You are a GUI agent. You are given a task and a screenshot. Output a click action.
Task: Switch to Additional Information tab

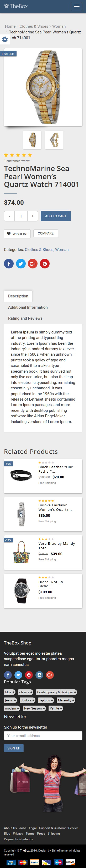(x=28, y=307)
